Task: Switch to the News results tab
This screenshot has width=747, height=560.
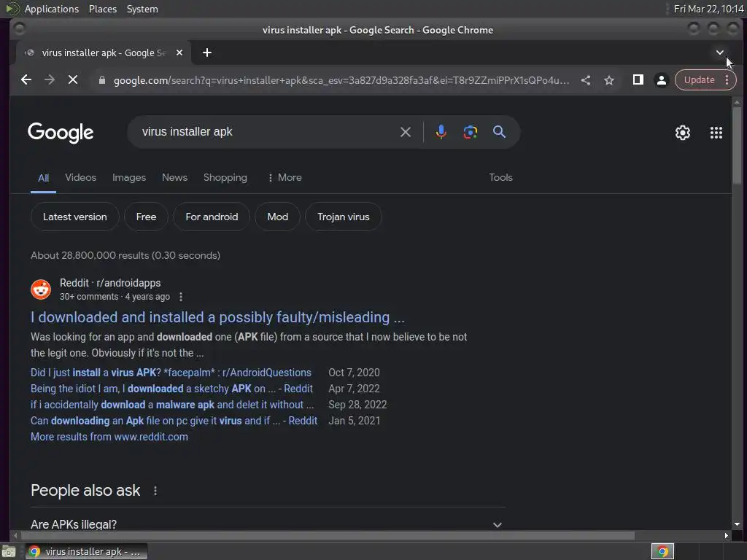Action: coord(175,178)
